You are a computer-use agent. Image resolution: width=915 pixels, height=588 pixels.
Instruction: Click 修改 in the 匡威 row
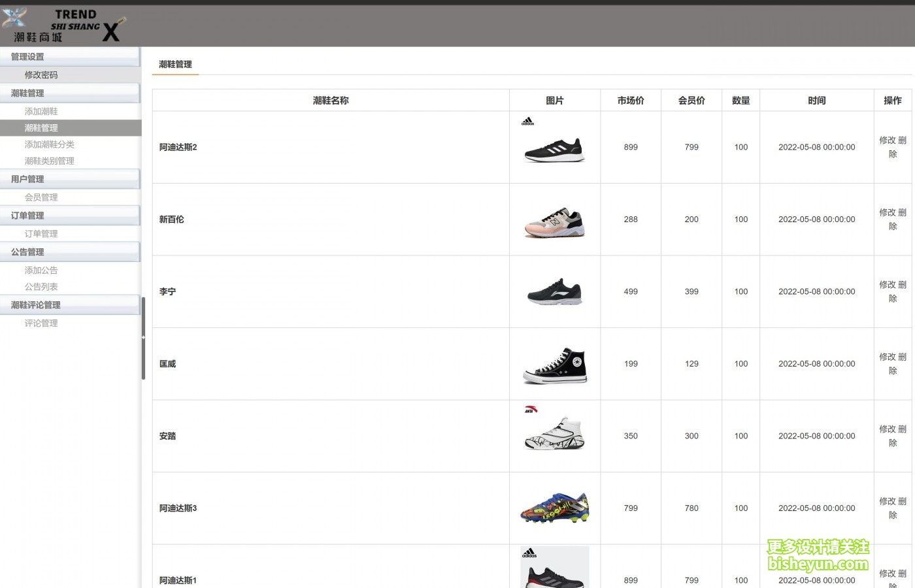pos(887,357)
